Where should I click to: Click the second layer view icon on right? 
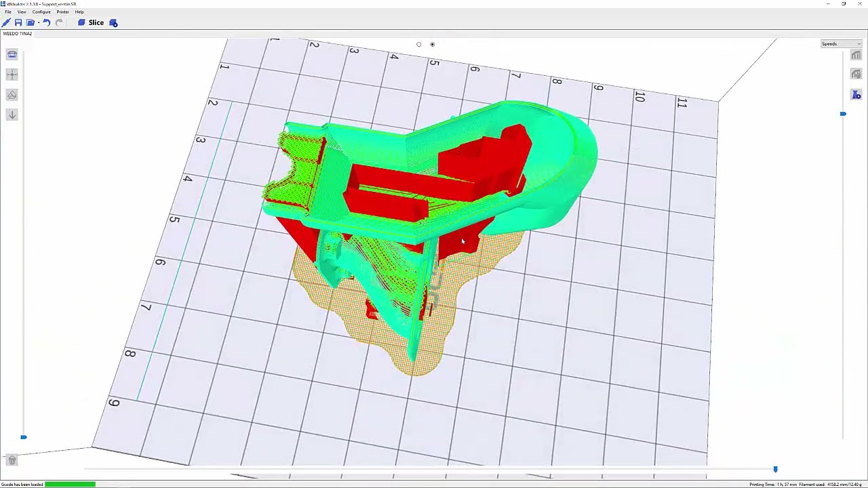tap(856, 75)
